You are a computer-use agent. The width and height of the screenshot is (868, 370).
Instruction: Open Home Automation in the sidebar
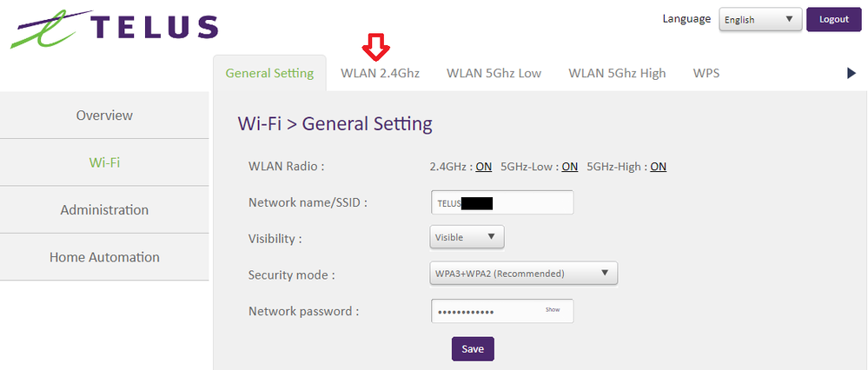click(104, 257)
